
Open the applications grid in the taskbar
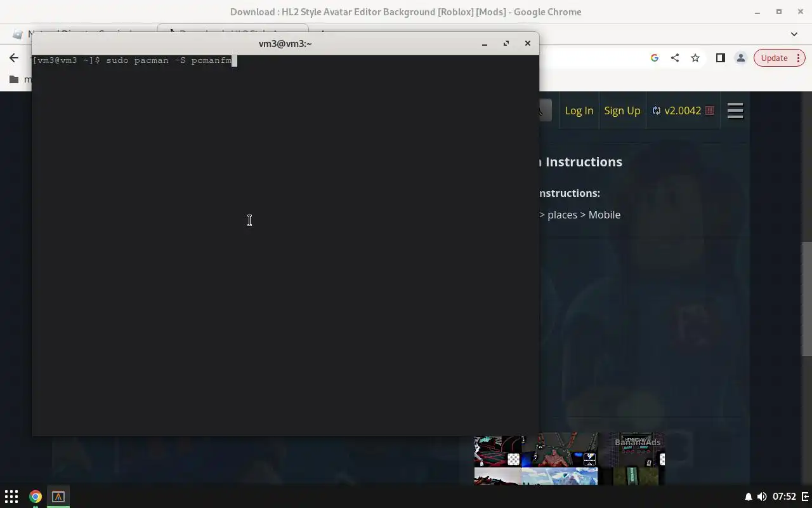[11, 497]
